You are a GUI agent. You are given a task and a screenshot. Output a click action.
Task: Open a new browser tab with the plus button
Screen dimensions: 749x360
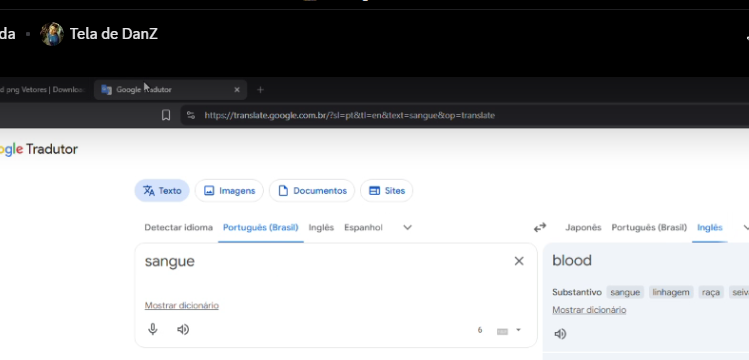260,90
